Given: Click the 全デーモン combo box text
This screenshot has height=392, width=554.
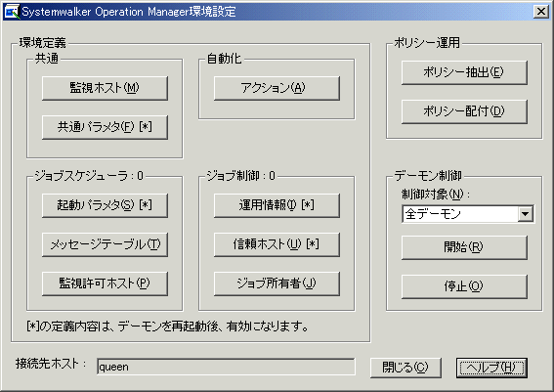Looking at the screenshot, I should (433, 214).
